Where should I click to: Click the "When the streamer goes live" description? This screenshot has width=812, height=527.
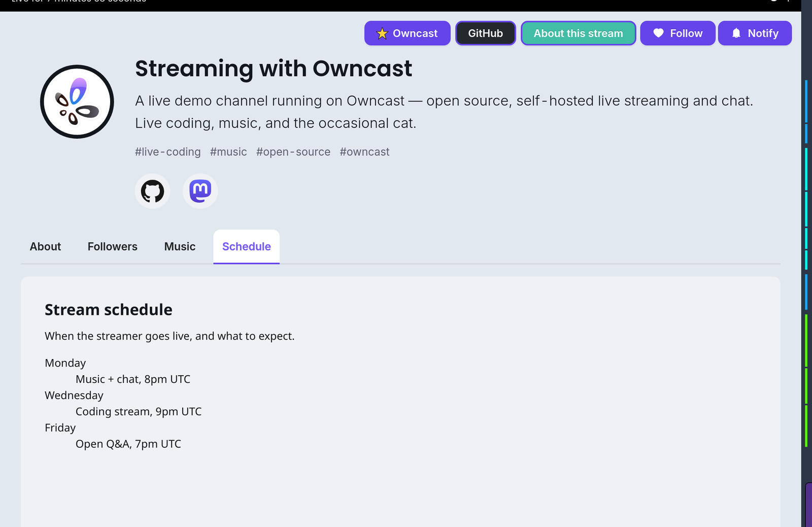[170, 336]
